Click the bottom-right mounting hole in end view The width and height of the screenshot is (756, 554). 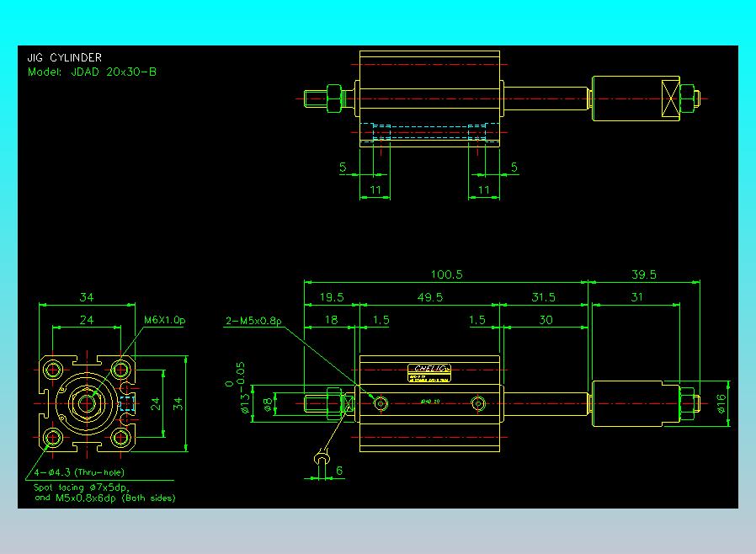tap(120, 438)
